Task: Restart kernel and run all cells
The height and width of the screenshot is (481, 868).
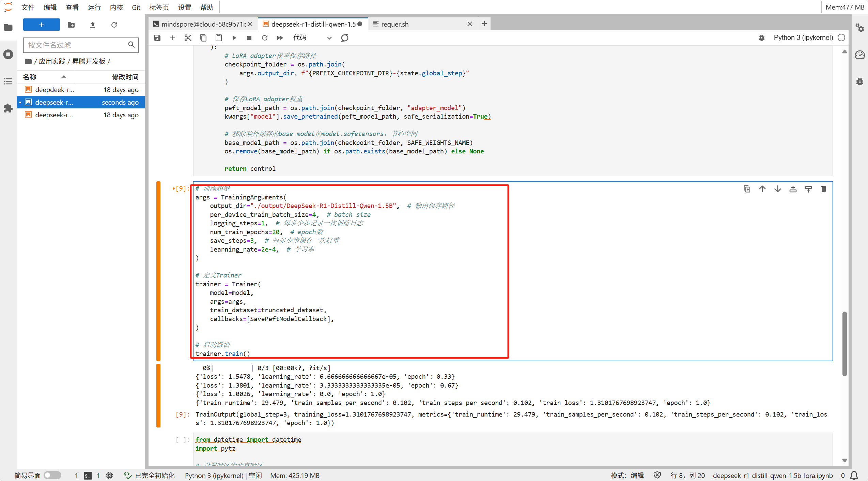Action: click(280, 37)
